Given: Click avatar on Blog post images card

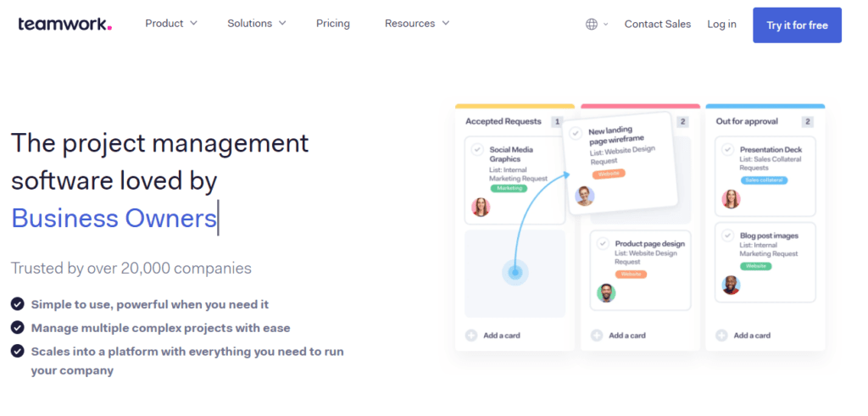Looking at the screenshot, I should pos(732,285).
